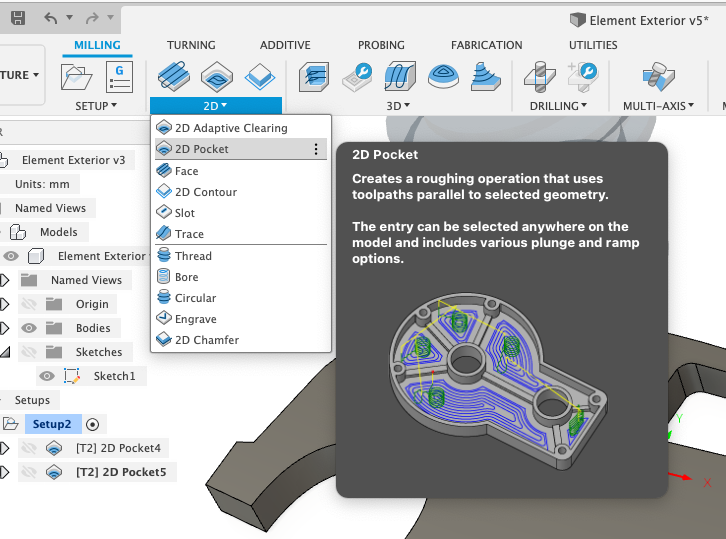Show the Origin folder via its eye icon

tap(29, 304)
